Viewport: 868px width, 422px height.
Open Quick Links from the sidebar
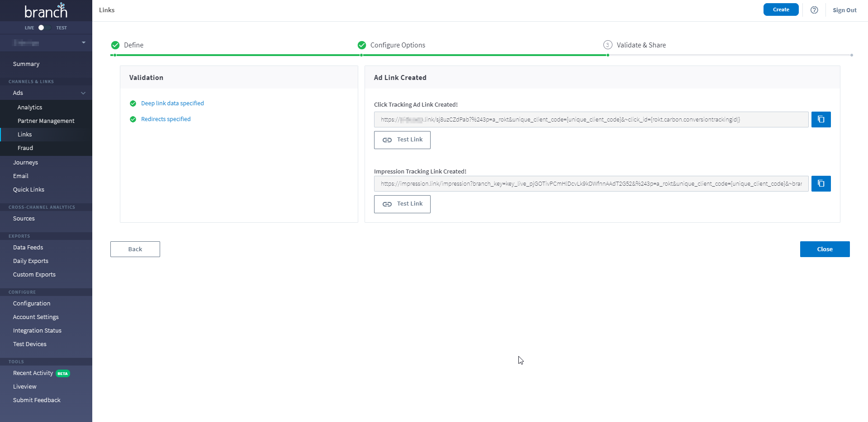coord(28,190)
